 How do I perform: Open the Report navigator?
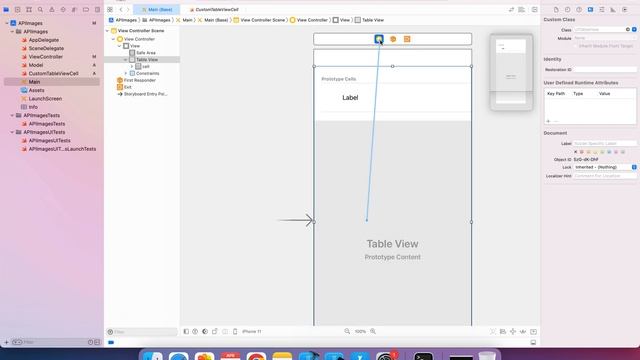(x=97, y=9)
